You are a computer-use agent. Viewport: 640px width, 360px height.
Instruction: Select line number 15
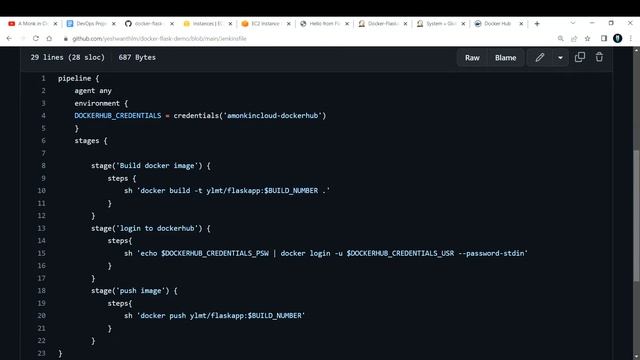(x=42, y=253)
